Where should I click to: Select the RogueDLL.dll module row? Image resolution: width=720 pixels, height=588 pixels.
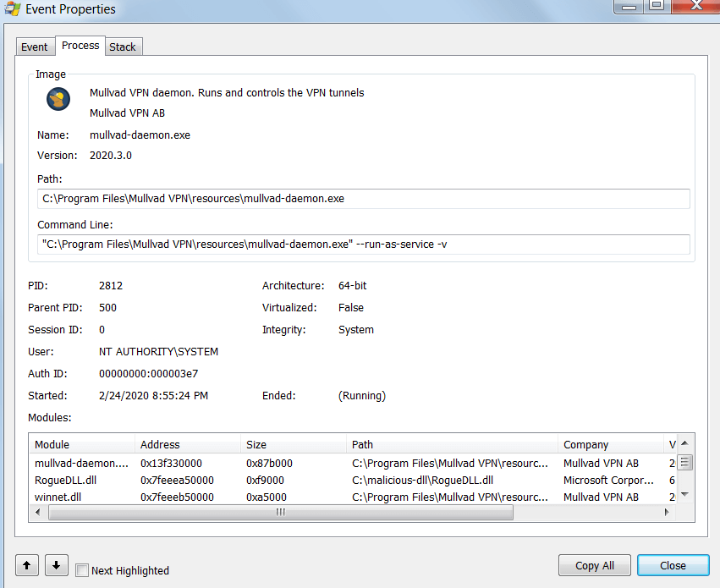click(353, 481)
